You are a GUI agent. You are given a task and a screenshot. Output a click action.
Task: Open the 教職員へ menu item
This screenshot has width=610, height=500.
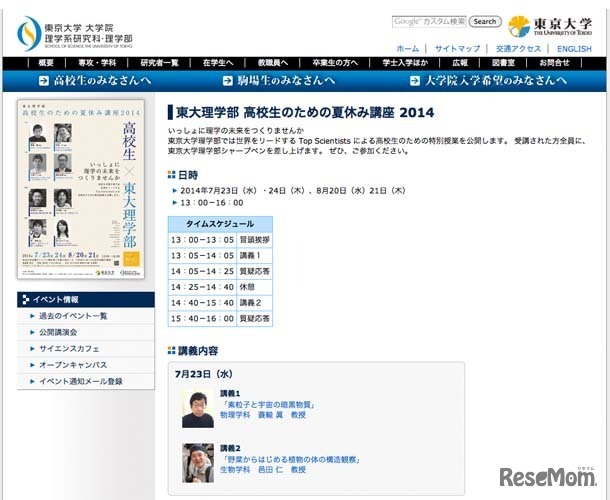click(x=273, y=63)
